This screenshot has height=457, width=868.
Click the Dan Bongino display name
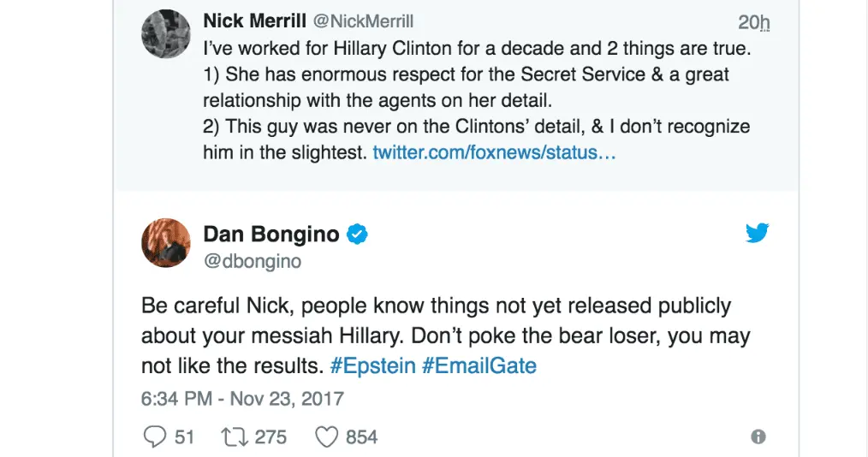271,234
